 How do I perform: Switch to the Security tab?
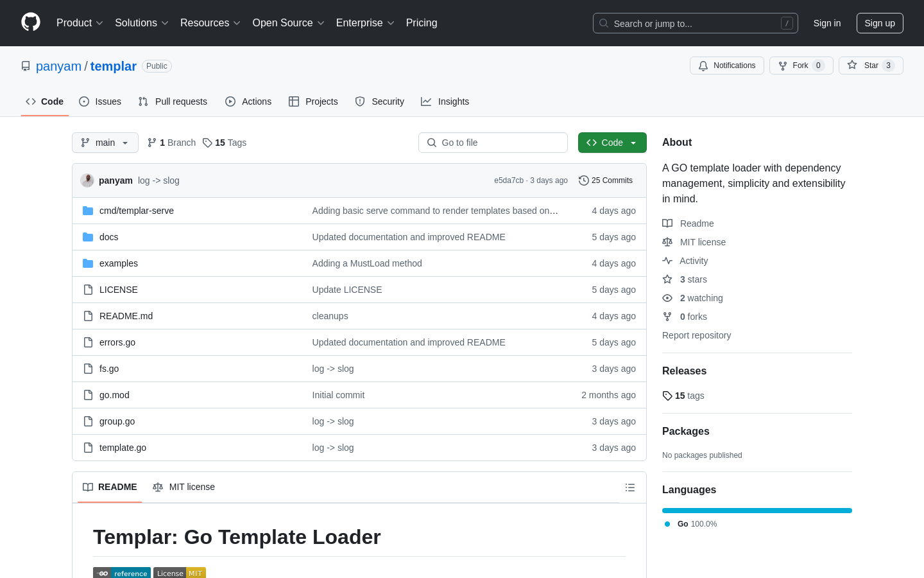380,101
